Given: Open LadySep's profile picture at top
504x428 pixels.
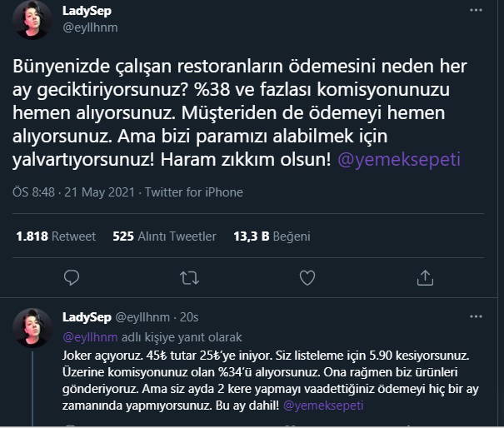Looking at the screenshot, I should tap(33, 19).
